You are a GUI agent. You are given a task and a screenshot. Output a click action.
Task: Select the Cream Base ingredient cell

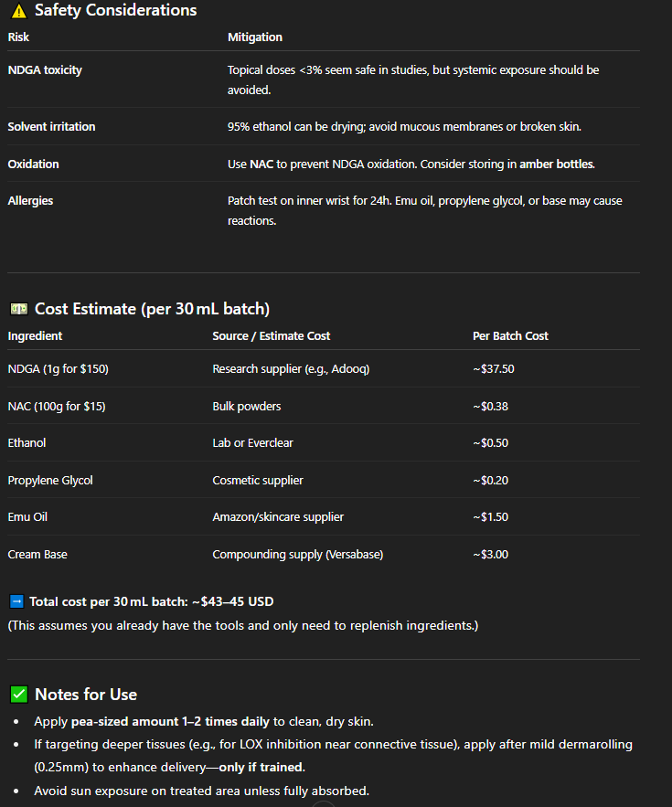(37, 554)
